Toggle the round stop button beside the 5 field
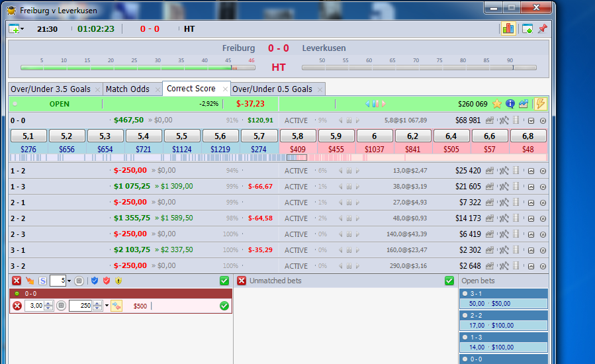The image size is (595, 364). coord(79,281)
